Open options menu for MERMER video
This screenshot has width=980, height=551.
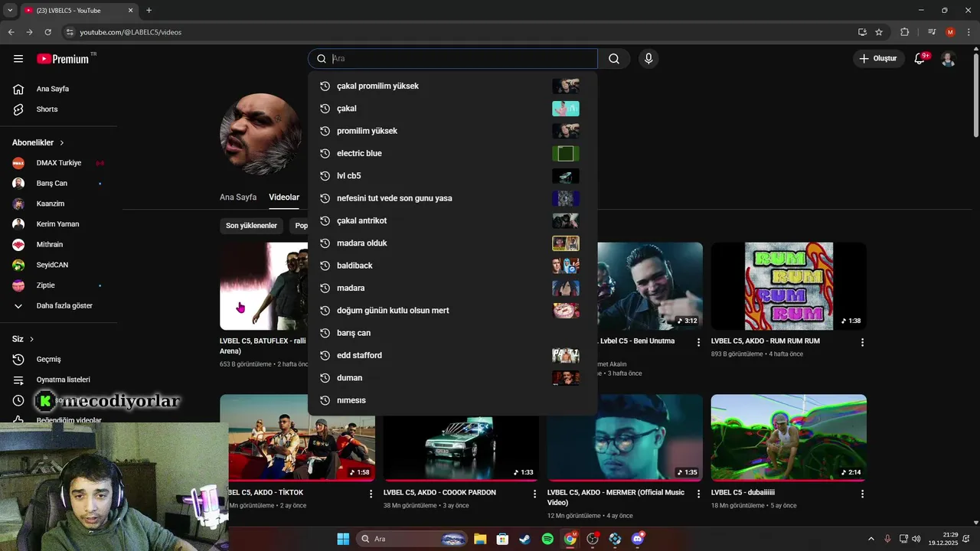(x=698, y=494)
